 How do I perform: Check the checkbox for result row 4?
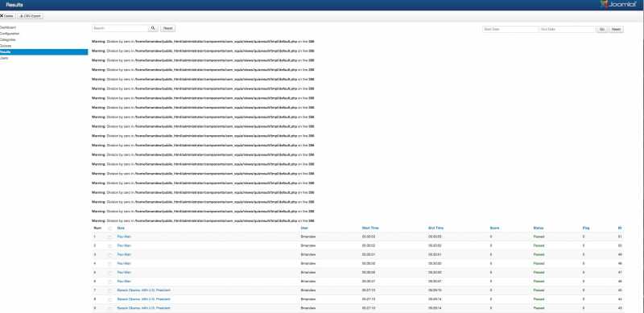(109, 264)
